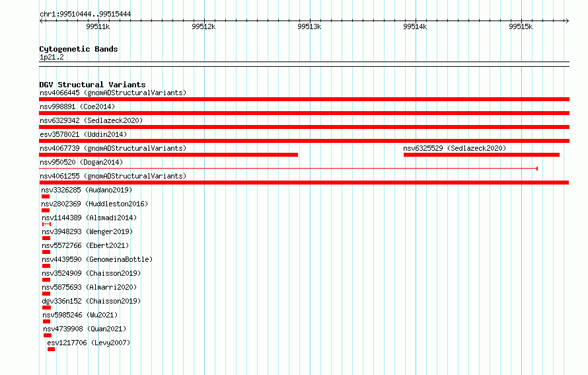Click the 99511k ruler mark
The width and height of the screenshot is (588, 375).
[98, 26]
